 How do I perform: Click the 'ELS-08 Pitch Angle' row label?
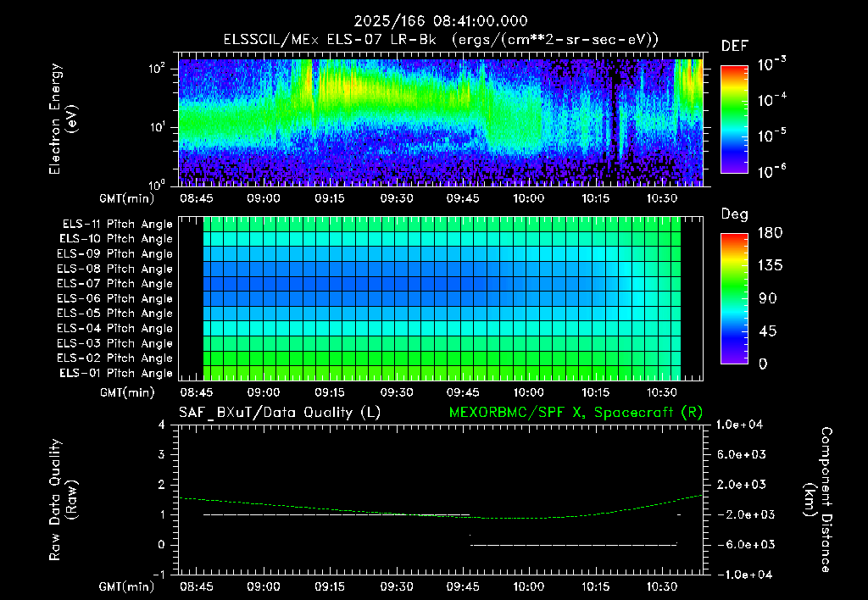(115, 269)
